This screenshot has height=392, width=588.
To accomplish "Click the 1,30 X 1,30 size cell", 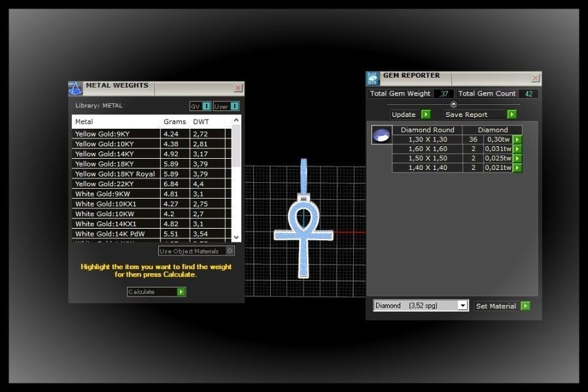I will (x=428, y=139).
